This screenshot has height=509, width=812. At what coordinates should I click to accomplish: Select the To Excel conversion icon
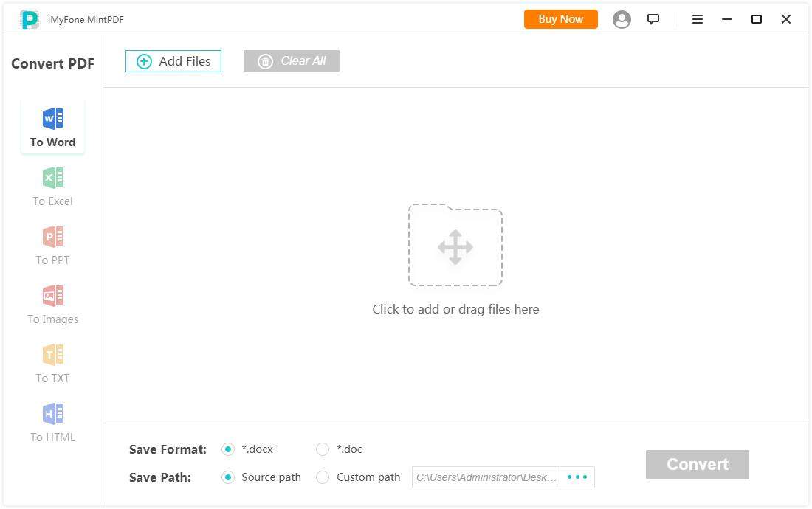pos(52,177)
